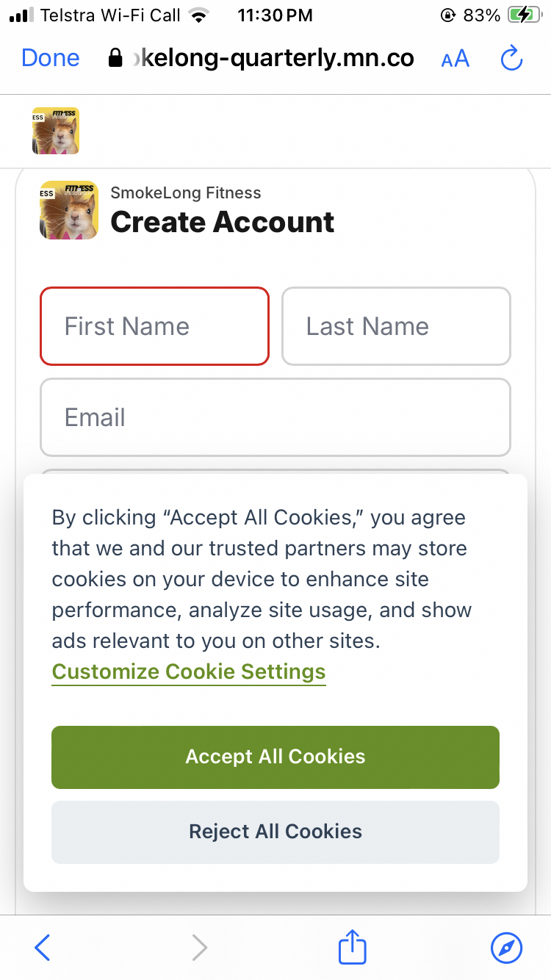This screenshot has width=551, height=980.
Task: Go back using the left chevron
Action: [43, 948]
